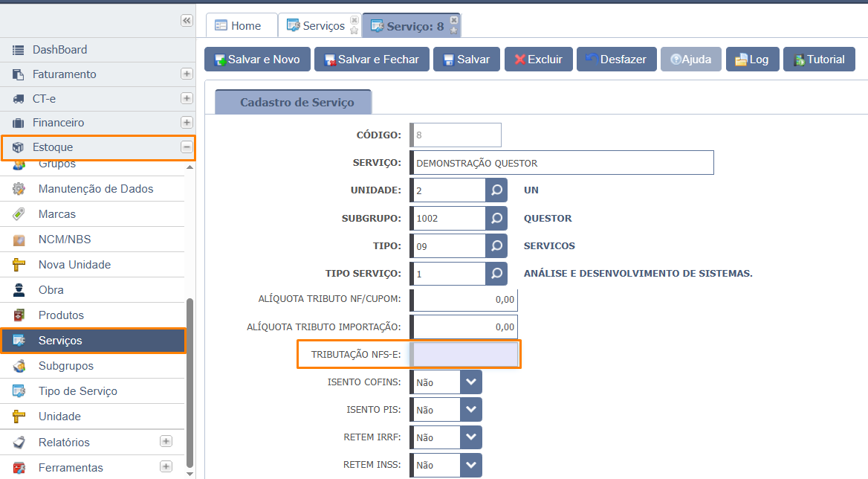Viewport: 868px width, 479px height.
Task: Open the SUBGRUPO search magnifier
Action: [496, 218]
